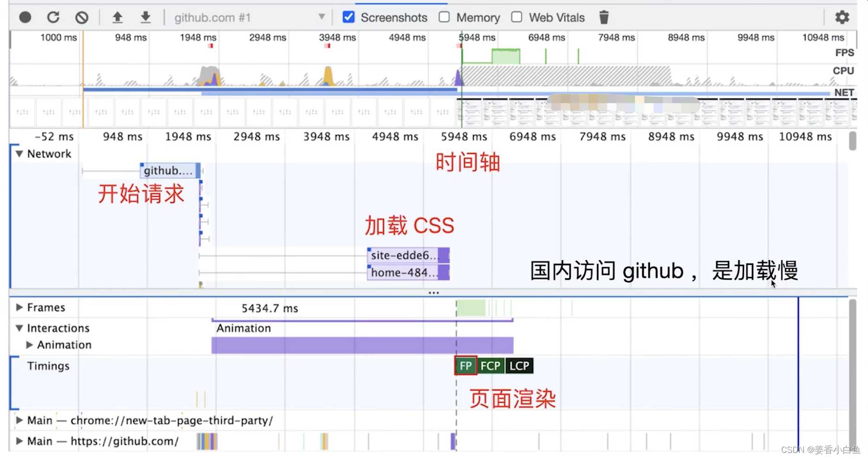Load a profile with the upload icon
Screen dimensions: 868x459
pos(117,18)
